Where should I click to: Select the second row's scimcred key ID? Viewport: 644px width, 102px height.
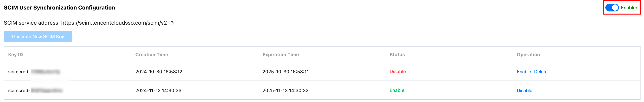(x=35, y=91)
